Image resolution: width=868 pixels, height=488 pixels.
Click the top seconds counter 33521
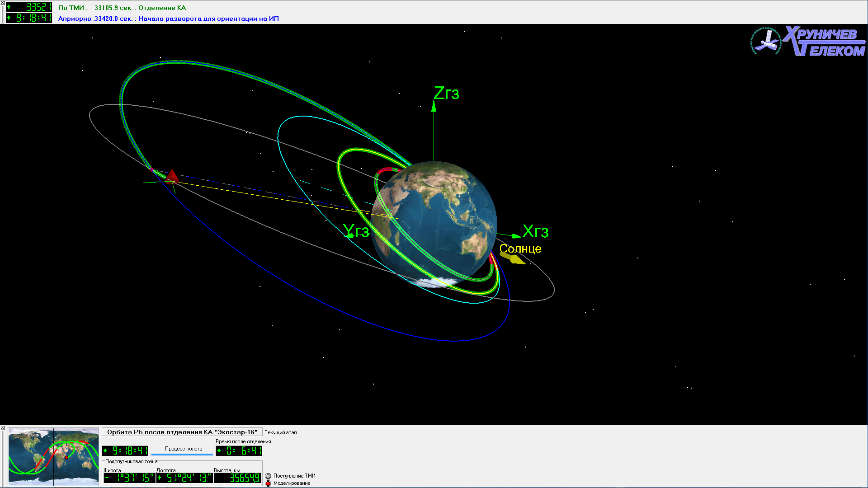(x=29, y=7)
